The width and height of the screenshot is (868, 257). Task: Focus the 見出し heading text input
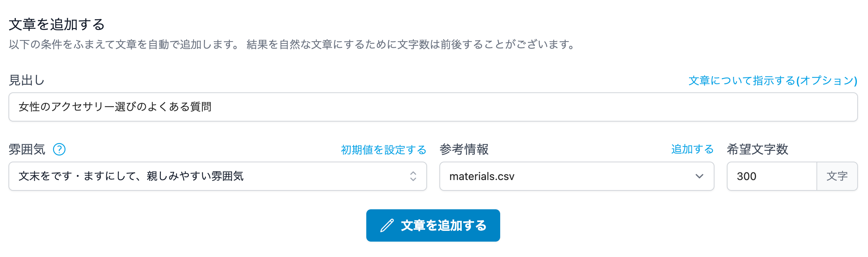click(433, 107)
